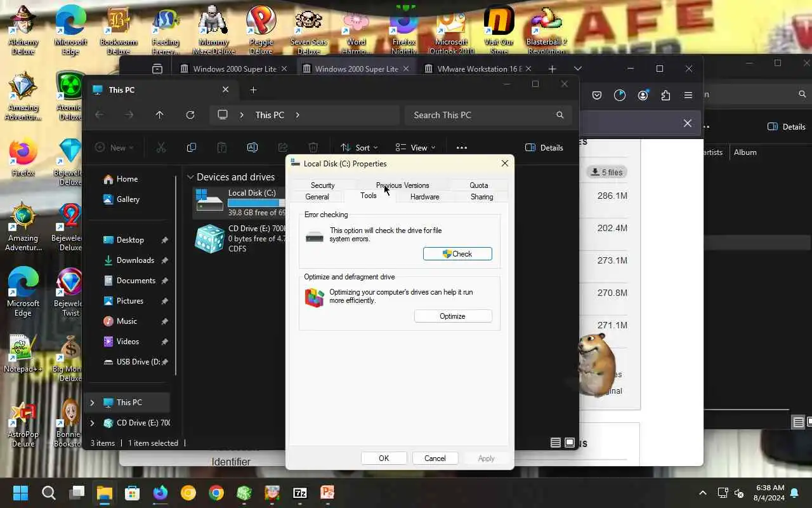This screenshot has width=812, height=508.
Task: Select the CD Drive (E:) dice icon
Action: pyautogui.click(x=209, y=239)
